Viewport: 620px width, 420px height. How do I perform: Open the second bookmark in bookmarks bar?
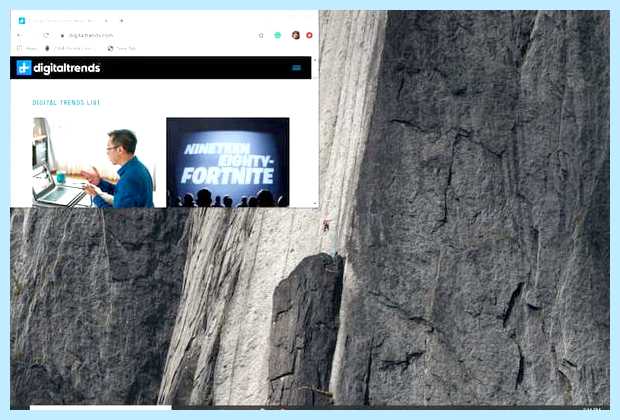coord(70,48)
